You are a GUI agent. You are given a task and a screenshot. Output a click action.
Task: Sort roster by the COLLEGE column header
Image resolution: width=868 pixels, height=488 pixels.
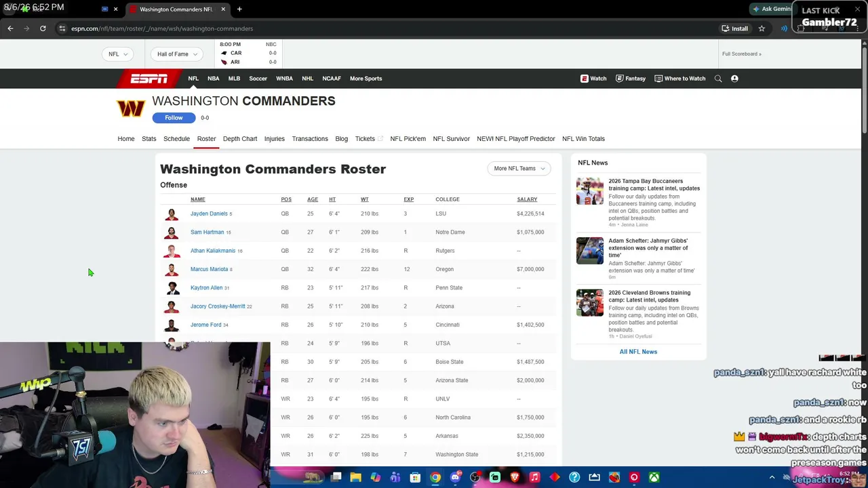(x=448, y=199)
